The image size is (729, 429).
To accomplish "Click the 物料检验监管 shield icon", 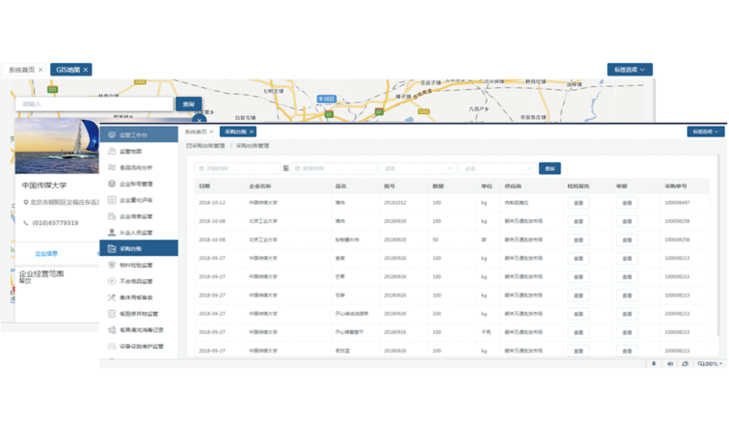I will pyautogui.click(x=111, y=265).
